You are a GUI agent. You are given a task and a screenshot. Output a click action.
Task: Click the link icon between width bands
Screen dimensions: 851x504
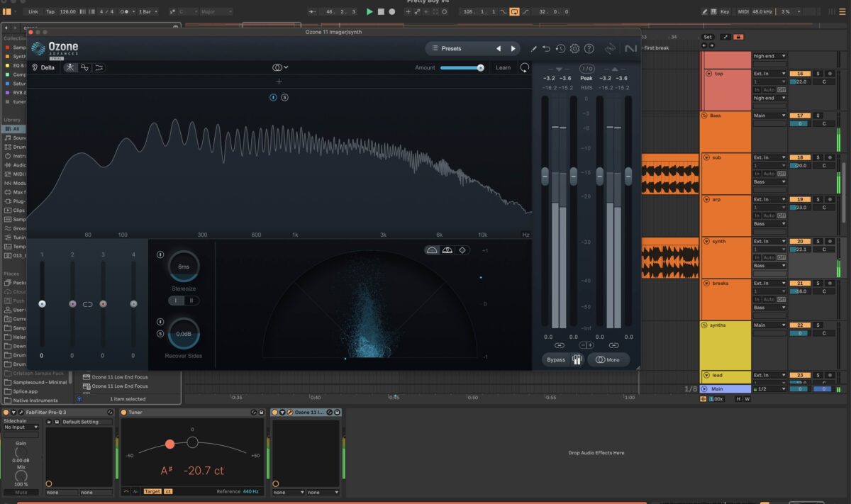[87, 304]
